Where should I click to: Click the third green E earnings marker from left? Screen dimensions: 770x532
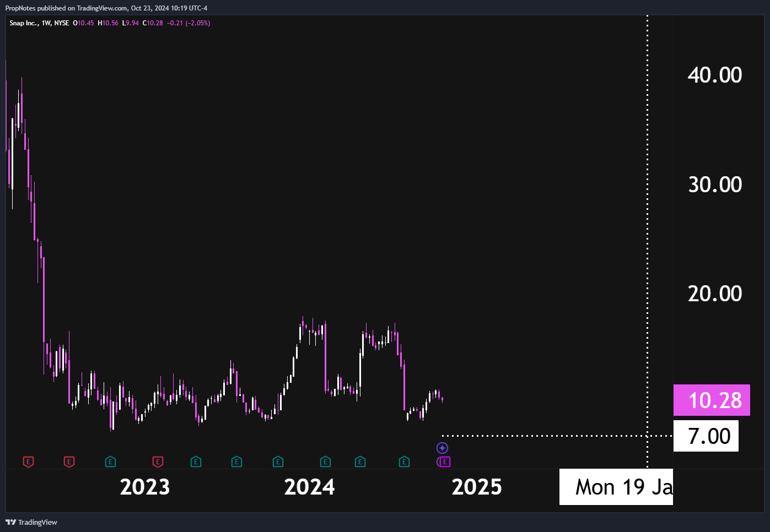236,462
